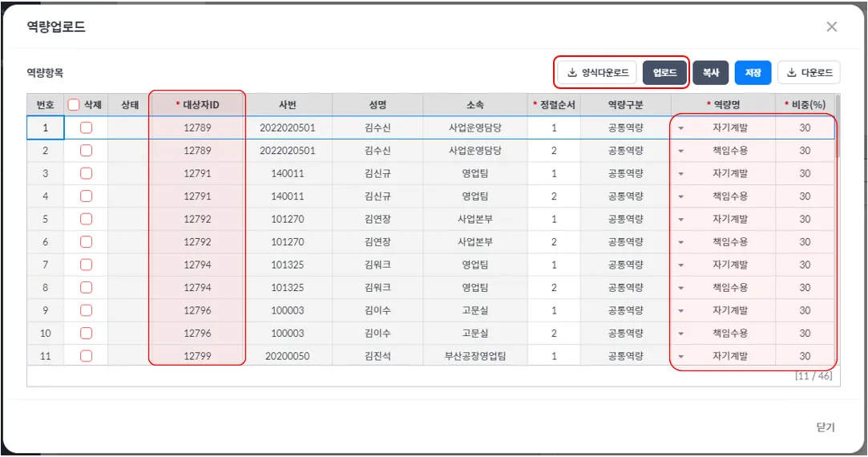Viewport: 868px width, 457px height.
Task: Select 성명 cell 김신규 in row 3
Action: point(377,173)
